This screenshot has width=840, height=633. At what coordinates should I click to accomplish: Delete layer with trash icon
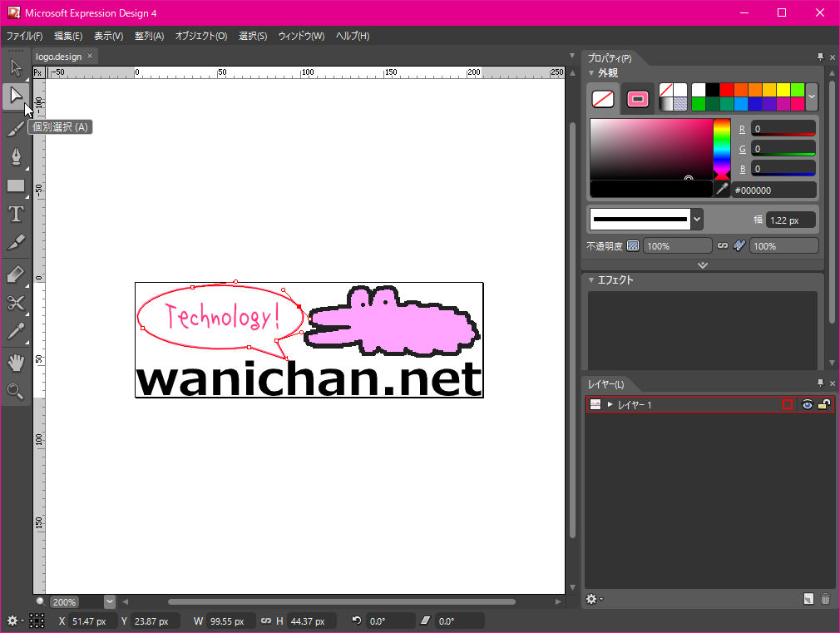pos(825,599)
